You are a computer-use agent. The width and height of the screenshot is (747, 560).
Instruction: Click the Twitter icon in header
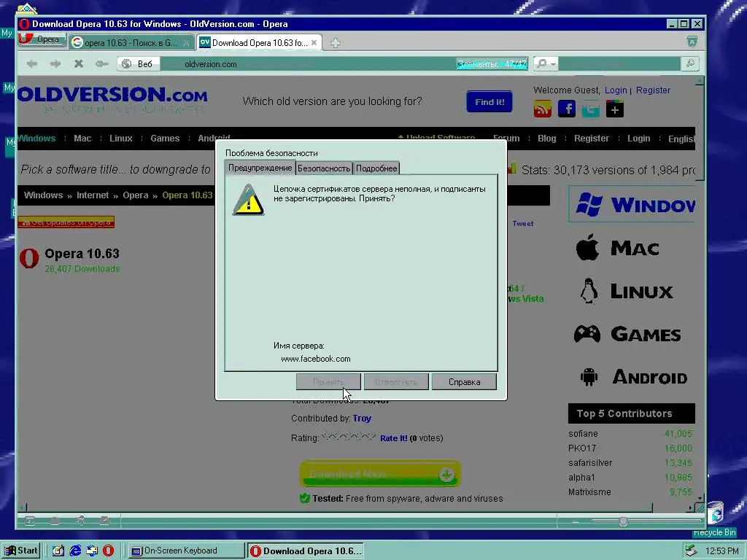(x=591, y=109)
